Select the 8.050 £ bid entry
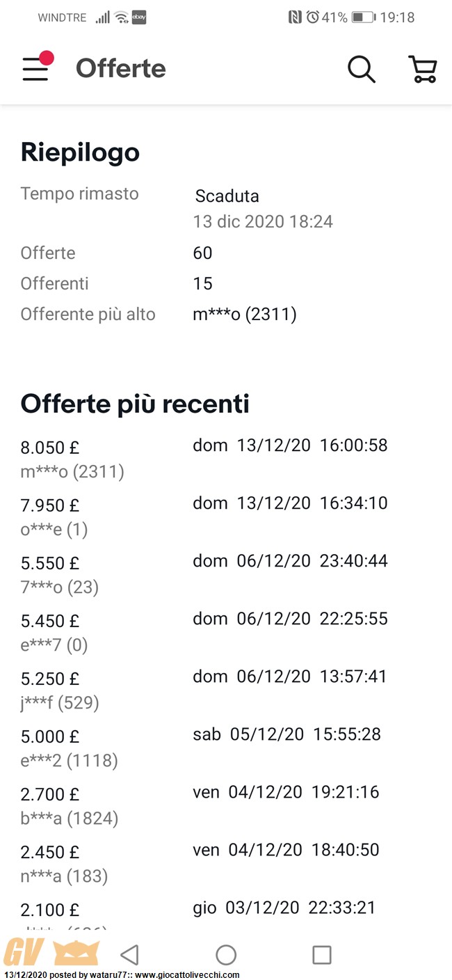The image size is (452, 980). 50,448
